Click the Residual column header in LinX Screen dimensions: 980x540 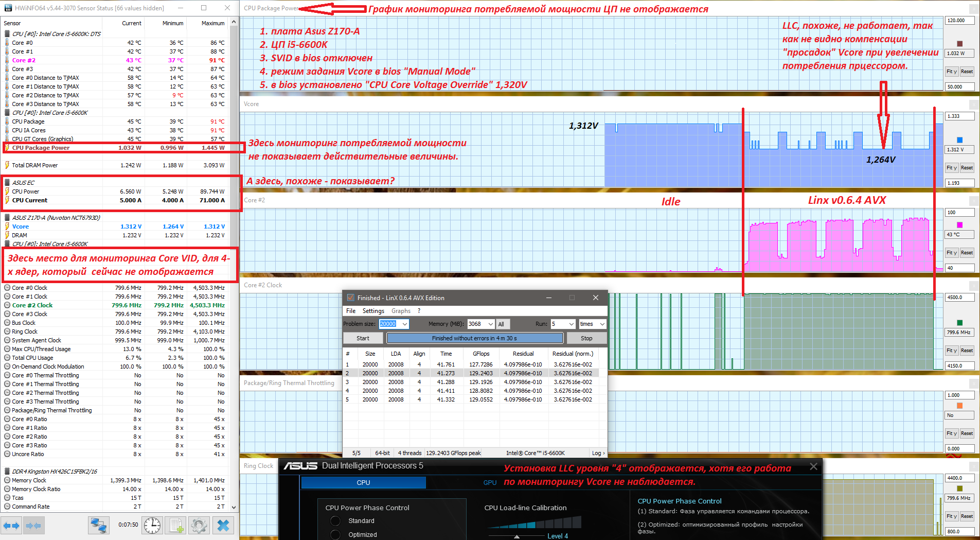(523, 354)
